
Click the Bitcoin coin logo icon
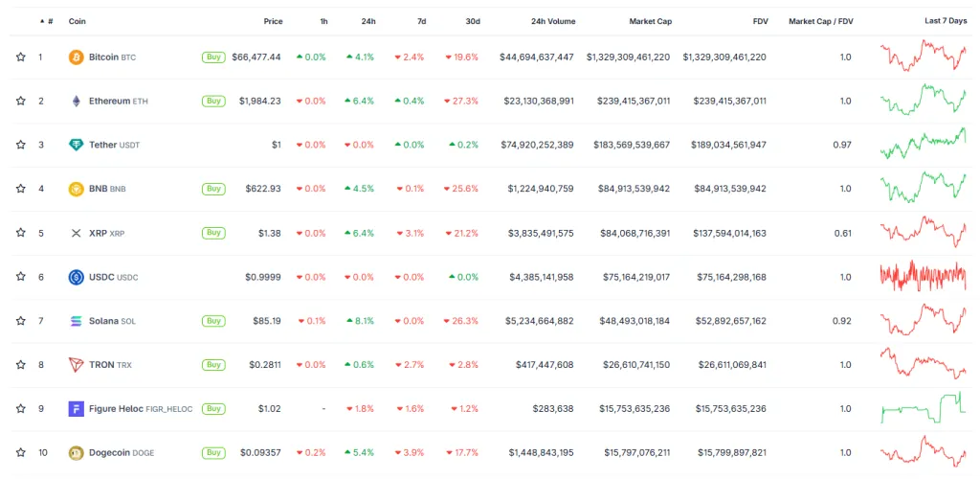click(77, 57)
